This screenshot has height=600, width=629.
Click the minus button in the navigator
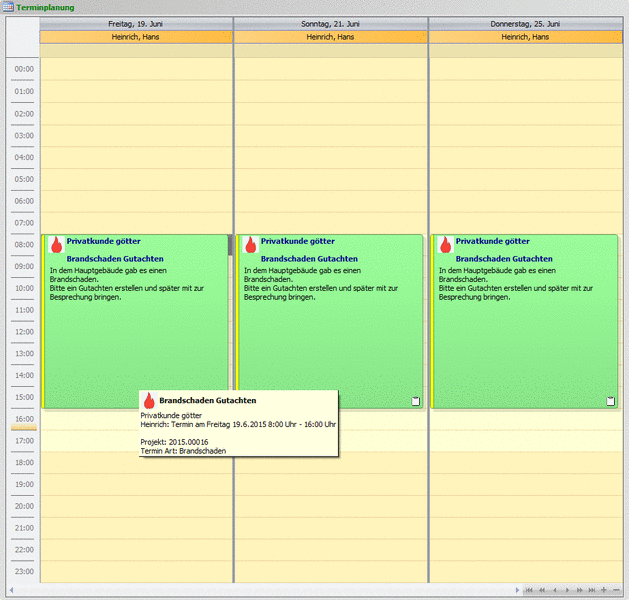[616, 590]
